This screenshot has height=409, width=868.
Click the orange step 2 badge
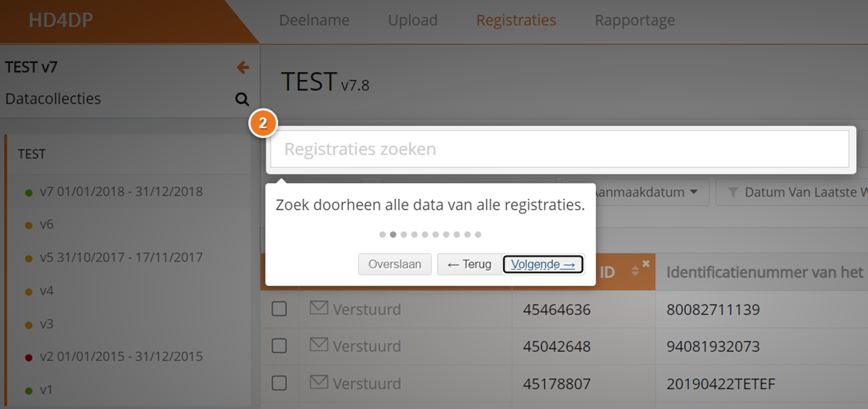point(263,123)
